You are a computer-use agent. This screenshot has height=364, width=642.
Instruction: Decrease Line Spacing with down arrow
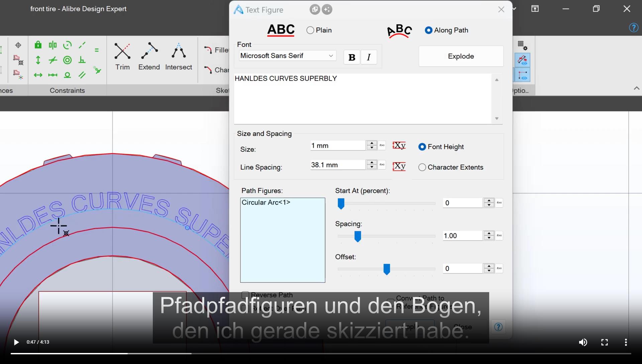click(371, 167)
